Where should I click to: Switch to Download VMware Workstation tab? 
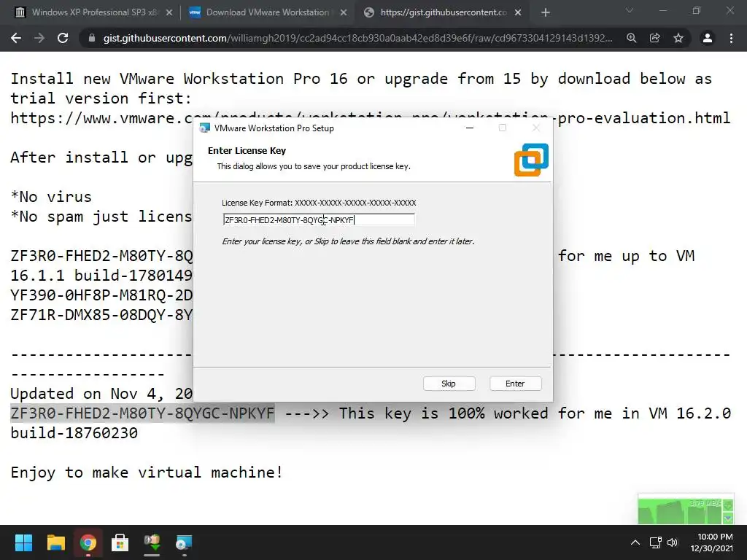268,12
